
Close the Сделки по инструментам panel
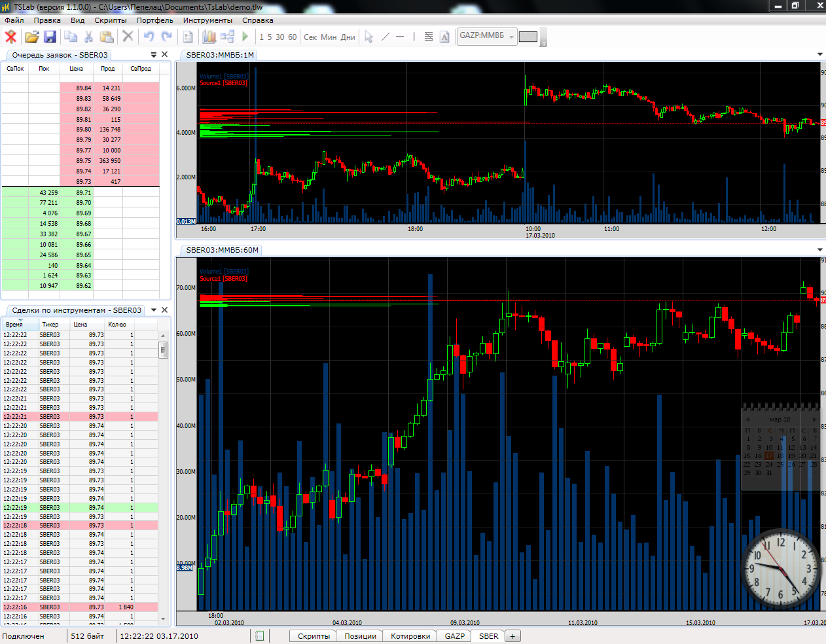[x=165, y=310]
